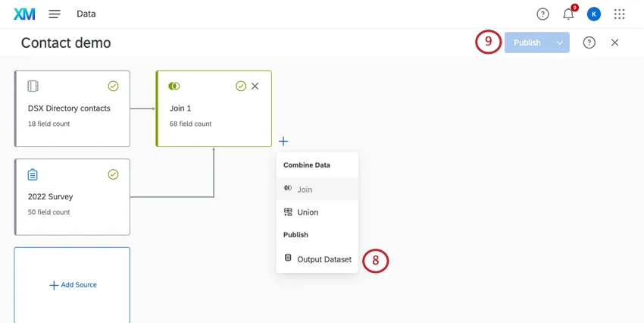Viewport: 644px width, 323px height.
Task: Choose Output Dataset option
Action: click(324, 259)
